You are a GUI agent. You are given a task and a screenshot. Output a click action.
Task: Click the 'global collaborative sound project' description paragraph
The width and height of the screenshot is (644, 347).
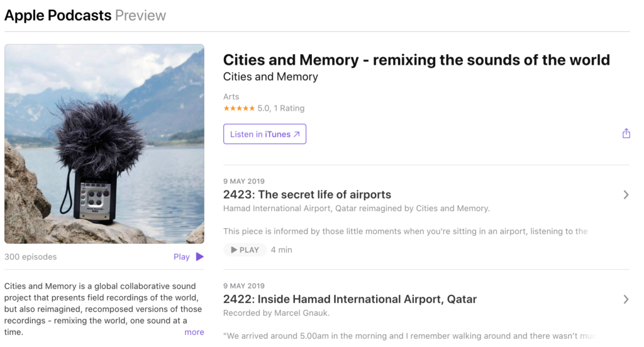point(104,309)
